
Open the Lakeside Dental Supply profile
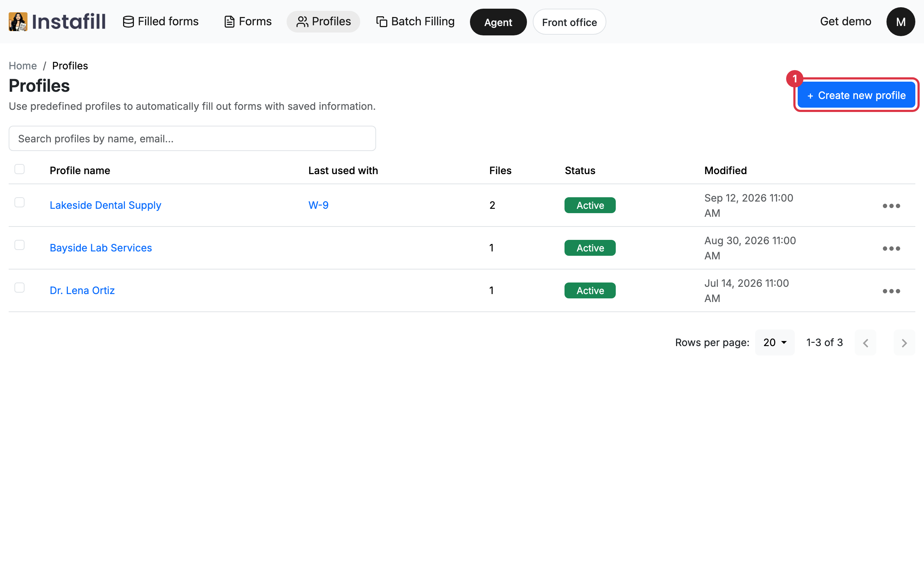point(105,205)
